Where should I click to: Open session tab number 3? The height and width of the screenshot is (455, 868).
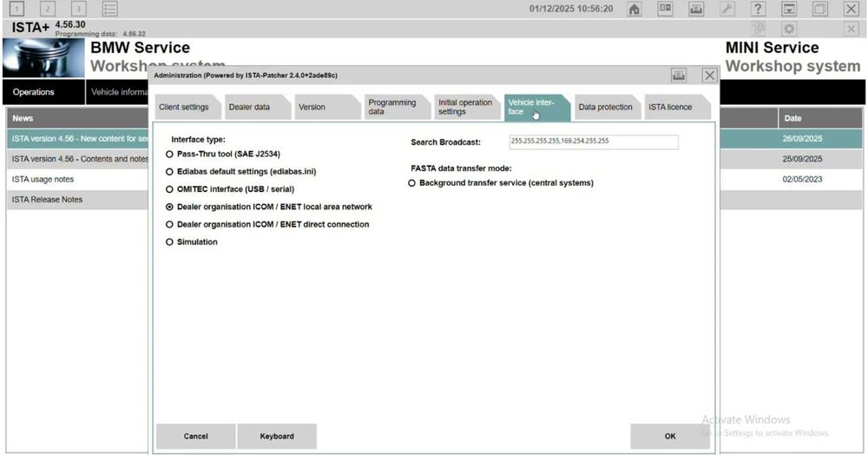[79, 9]
